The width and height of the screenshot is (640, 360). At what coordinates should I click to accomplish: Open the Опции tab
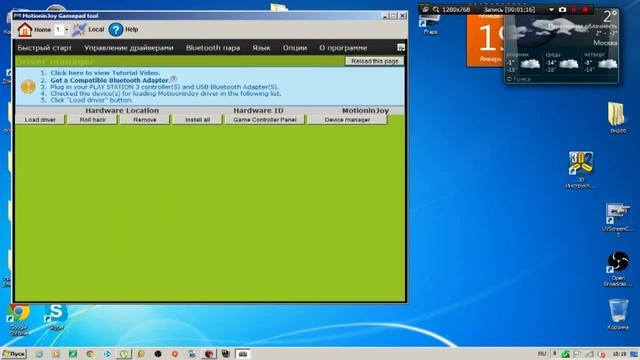coord(295,48)
